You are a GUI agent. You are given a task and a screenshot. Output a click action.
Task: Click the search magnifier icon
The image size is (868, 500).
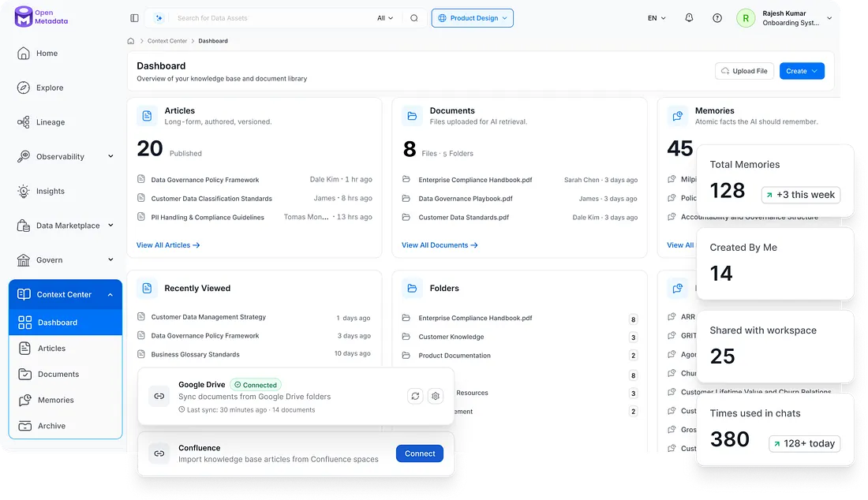tap(414, 18)
